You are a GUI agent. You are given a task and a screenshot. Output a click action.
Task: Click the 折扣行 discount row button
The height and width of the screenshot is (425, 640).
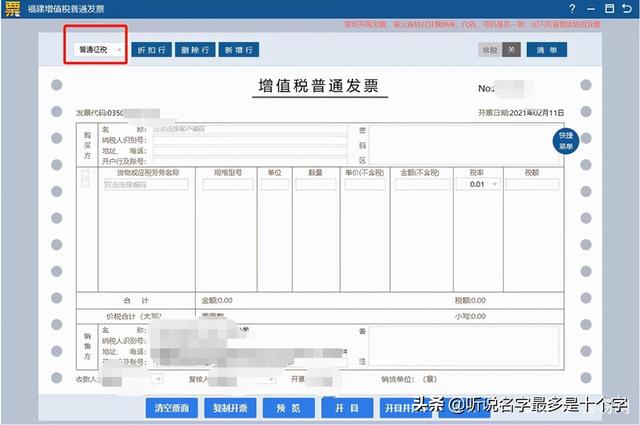pos(151,50)
